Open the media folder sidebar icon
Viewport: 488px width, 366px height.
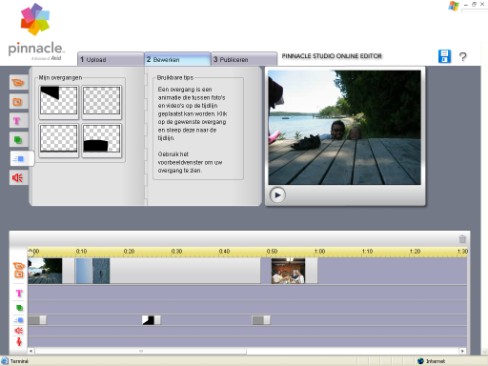(x=18, y=82)
